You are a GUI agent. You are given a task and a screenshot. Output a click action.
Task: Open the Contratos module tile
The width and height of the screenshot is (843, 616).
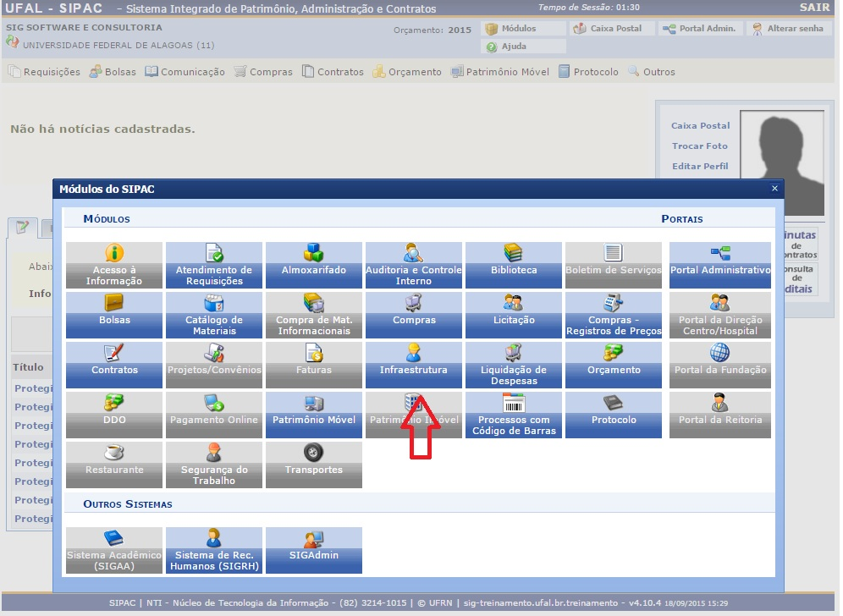pos(114,365)
